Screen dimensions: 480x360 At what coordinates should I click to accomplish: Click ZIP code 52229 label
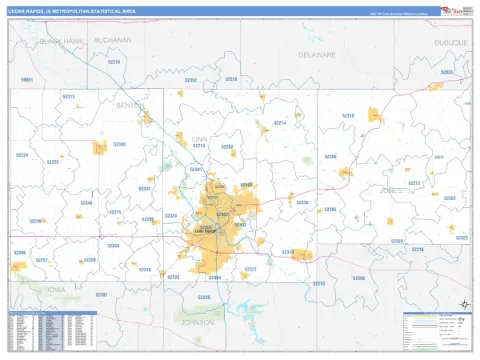point(53,162)
